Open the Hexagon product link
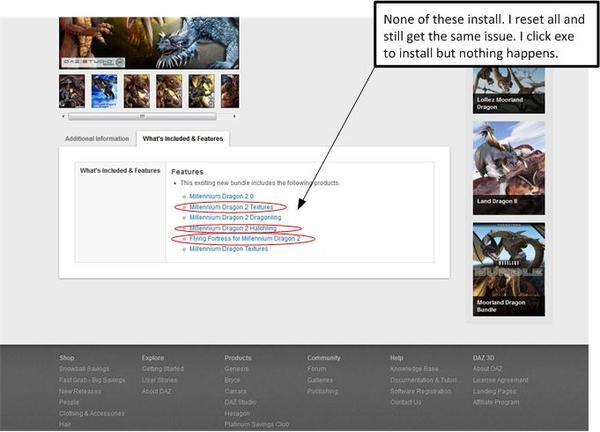The image size is (600, 432). (237, 413)
